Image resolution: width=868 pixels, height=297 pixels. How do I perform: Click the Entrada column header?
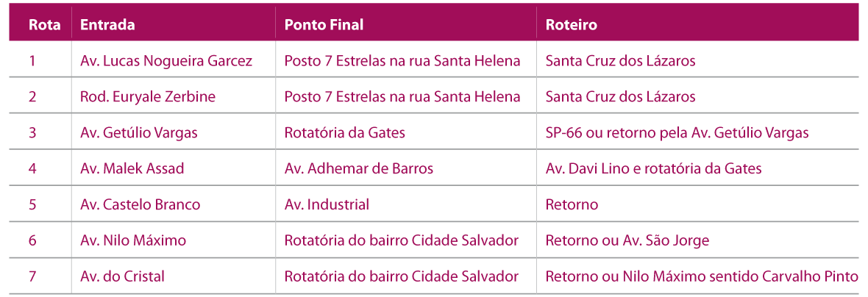point(107,24)
